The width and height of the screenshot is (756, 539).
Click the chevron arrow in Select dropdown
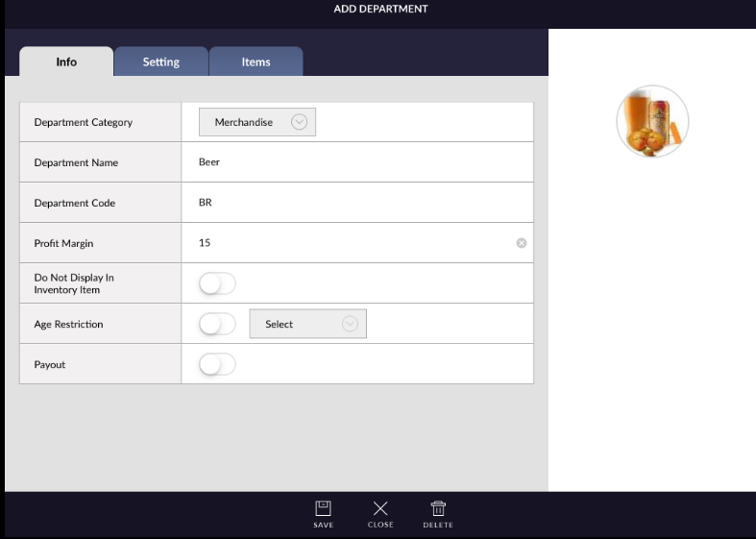[350, 324]
